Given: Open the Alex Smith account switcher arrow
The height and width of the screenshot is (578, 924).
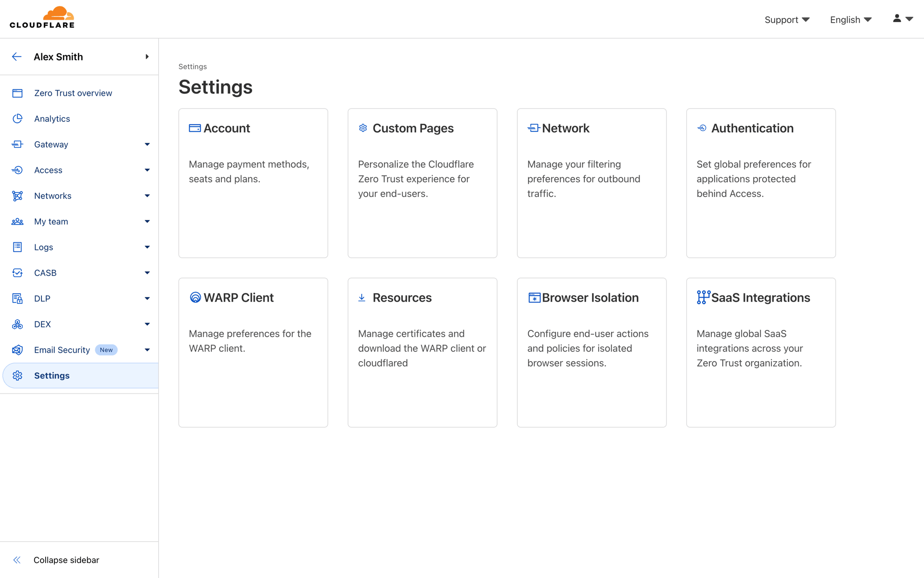Looking at the screenshot, I should pyautogui.click(x=147, y=57).
